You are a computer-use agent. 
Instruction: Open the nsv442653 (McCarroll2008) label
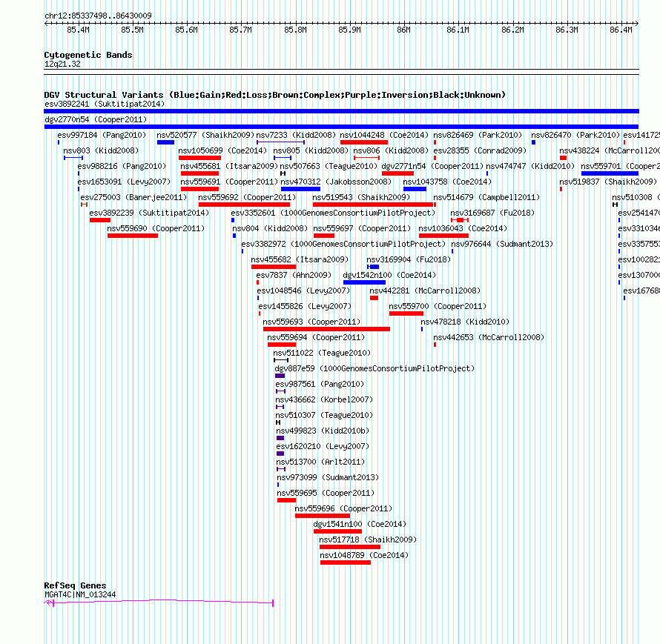[x=489, y=337]
